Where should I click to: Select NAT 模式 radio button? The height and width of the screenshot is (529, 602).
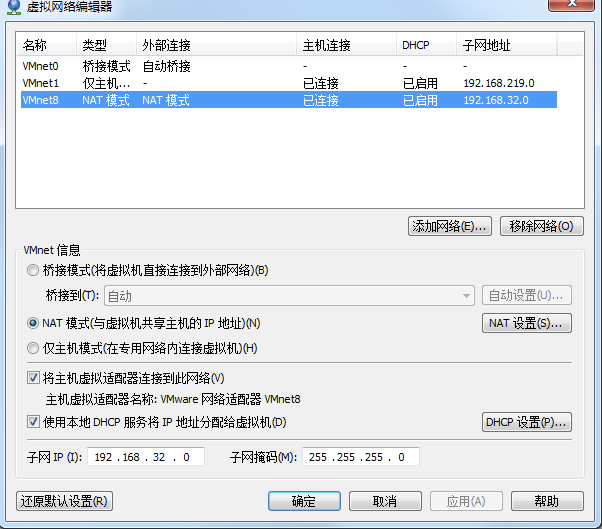point(33,323)
